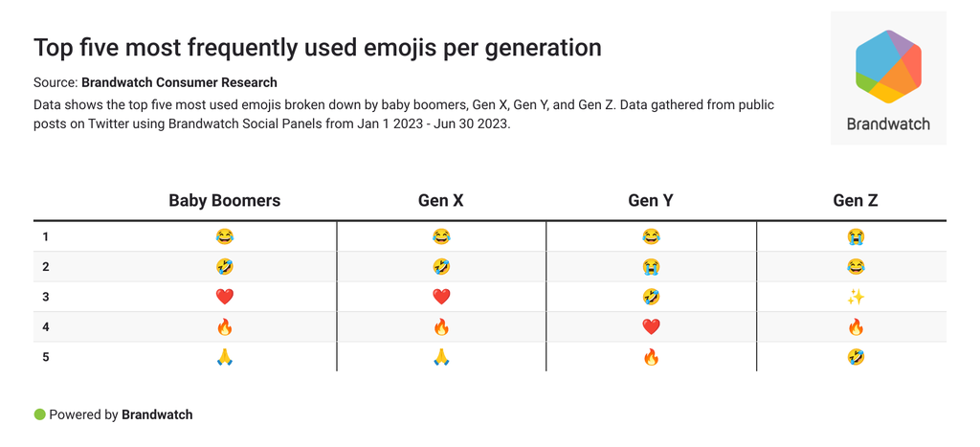The image size is (980, 447).
Task: Click Gen Y's red heart emoji
Action: [651, 327]
